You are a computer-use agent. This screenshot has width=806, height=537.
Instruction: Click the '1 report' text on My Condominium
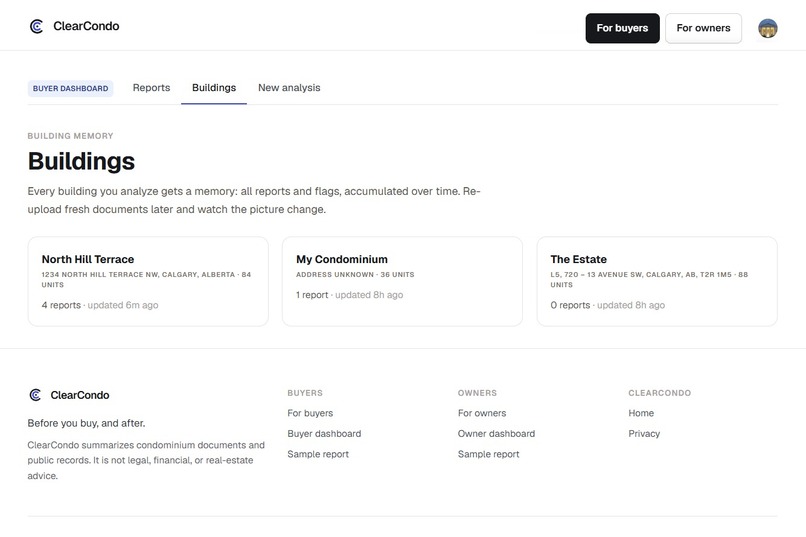click(312, 295)
